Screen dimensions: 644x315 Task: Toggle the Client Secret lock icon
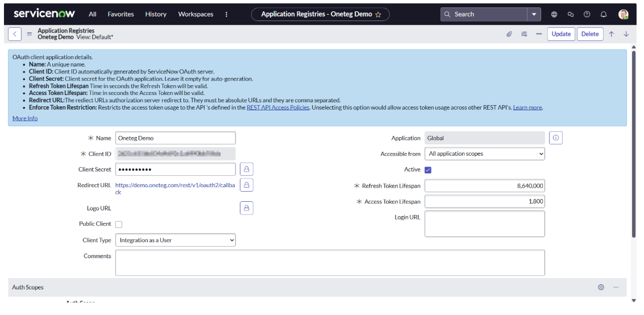point(247,169)
